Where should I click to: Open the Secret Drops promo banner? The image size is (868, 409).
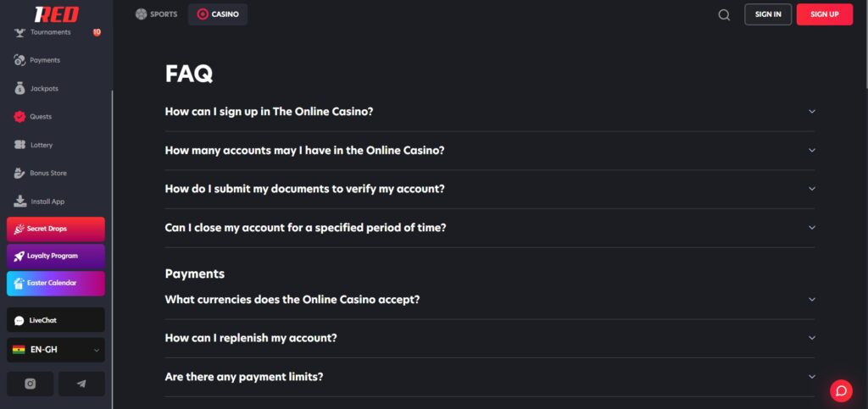(56, 229)
